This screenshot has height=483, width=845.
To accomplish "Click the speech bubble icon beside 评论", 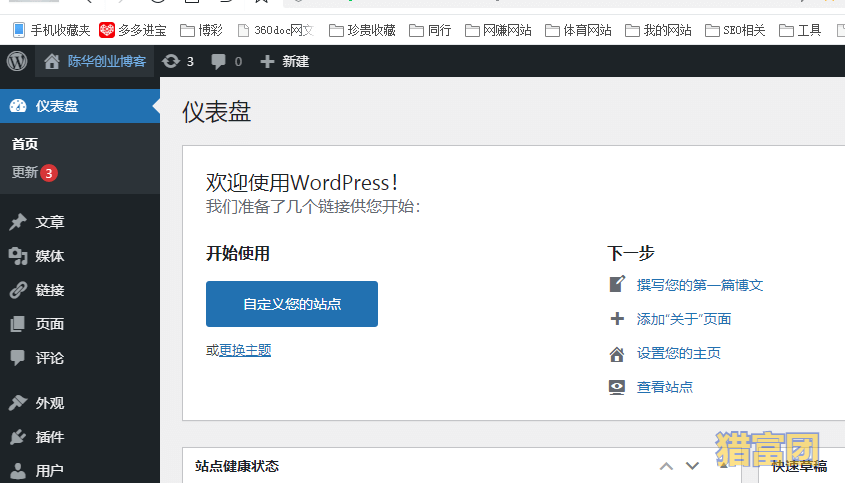I will [18, 357].
